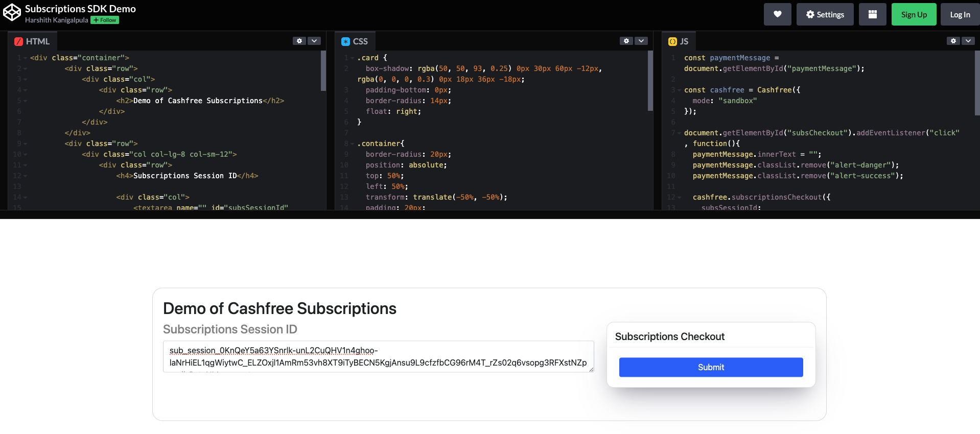The width and height of the screenshot is (980, 434).
Task: Click 'mode: "sandbox"' in JS editor
Action: 725,101
